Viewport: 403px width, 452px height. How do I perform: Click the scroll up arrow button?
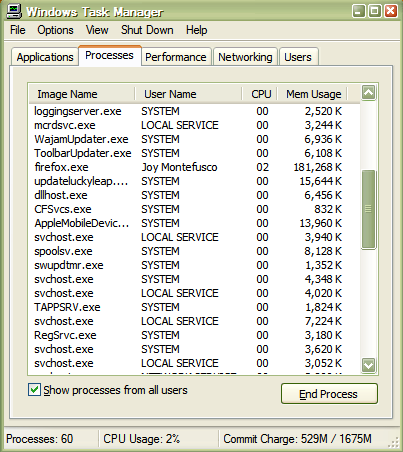[x=368, y=93]
